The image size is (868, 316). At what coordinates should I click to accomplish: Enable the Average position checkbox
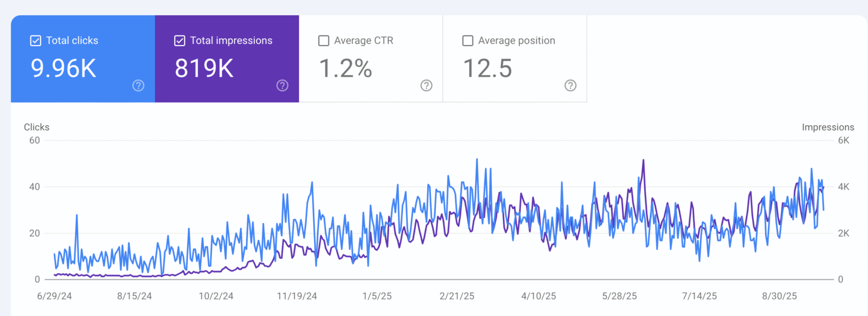[x=468, y=41]
